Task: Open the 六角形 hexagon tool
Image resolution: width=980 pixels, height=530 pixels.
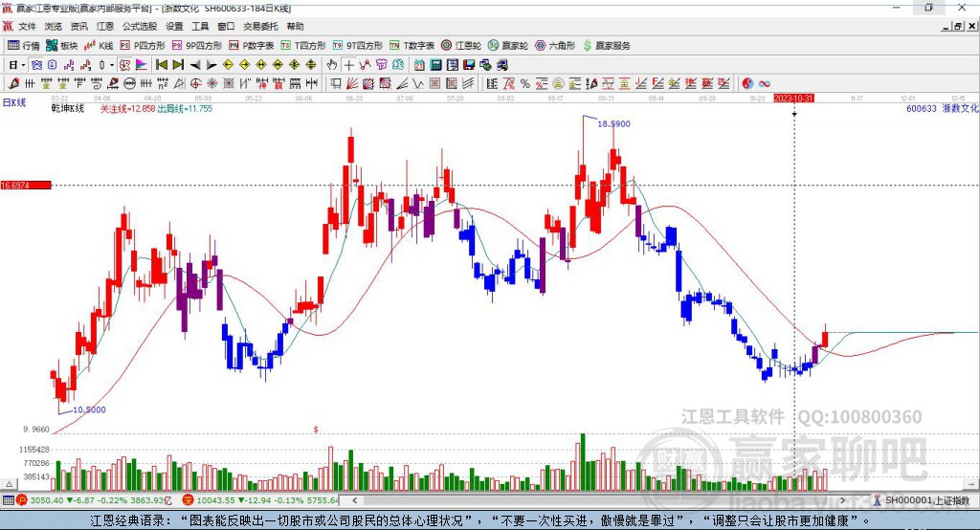Action: click(x=555, y=46)
